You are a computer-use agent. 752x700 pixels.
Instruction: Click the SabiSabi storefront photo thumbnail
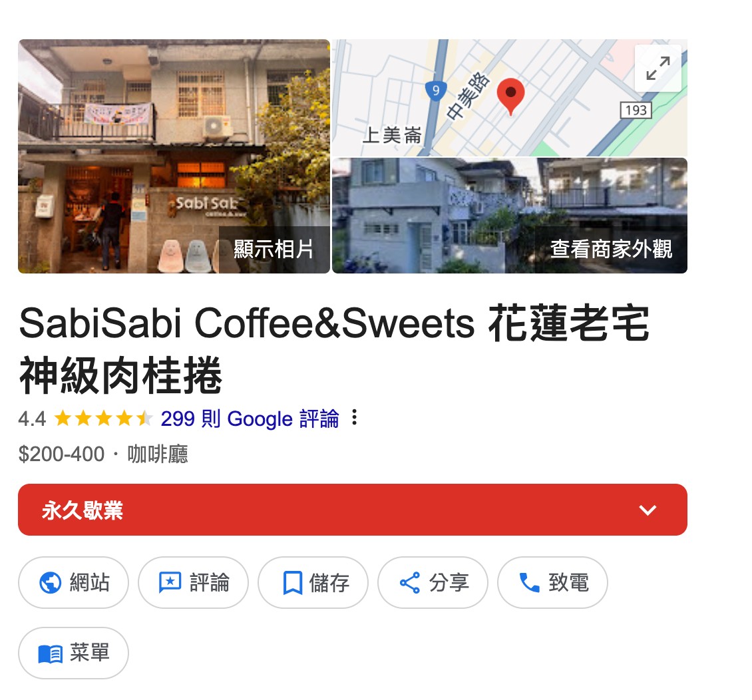pos(174,156)
